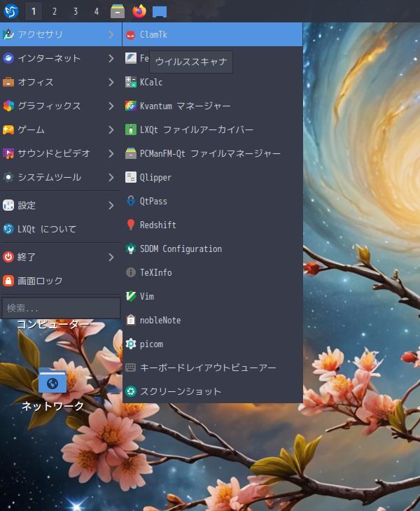Launch Redshift from the submenu
The width and height of the screenshot is (420, 511).
[212, 225]
